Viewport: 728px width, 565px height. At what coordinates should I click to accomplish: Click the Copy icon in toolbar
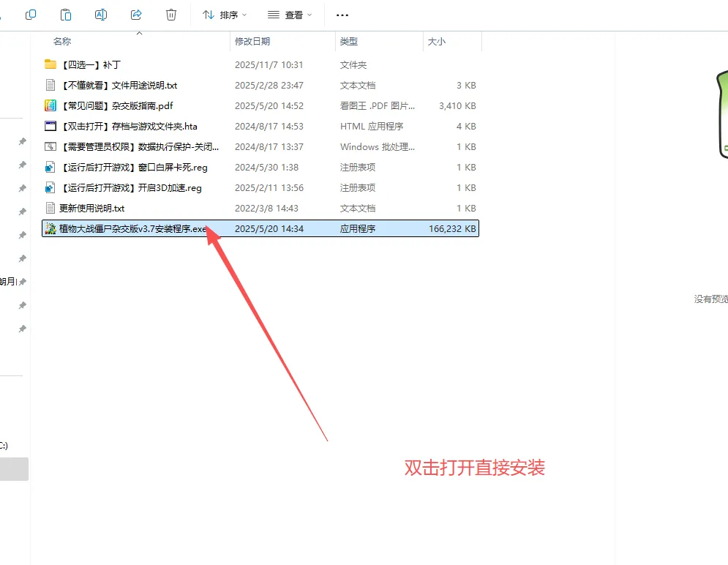coord(31,15)
